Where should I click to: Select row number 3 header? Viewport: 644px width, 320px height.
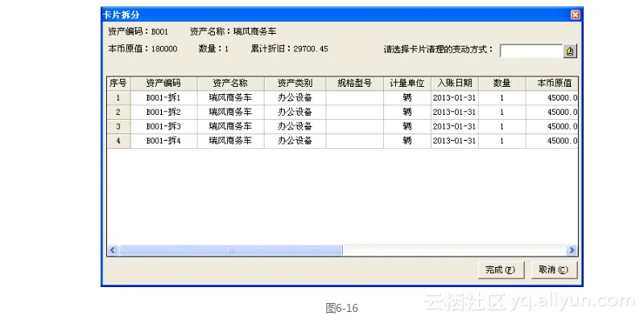coord(118,127)
